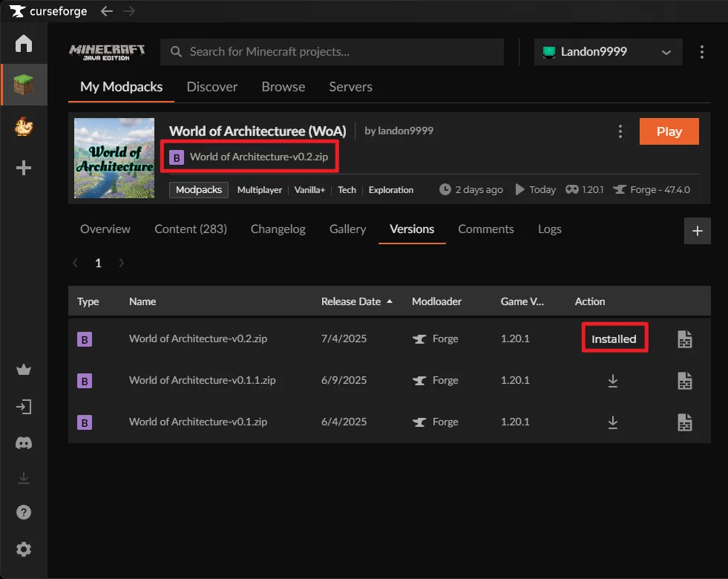Click the 6/9/2025 release date cell
This screenshot has width=728, height=579.
click(x=344, y=380)
